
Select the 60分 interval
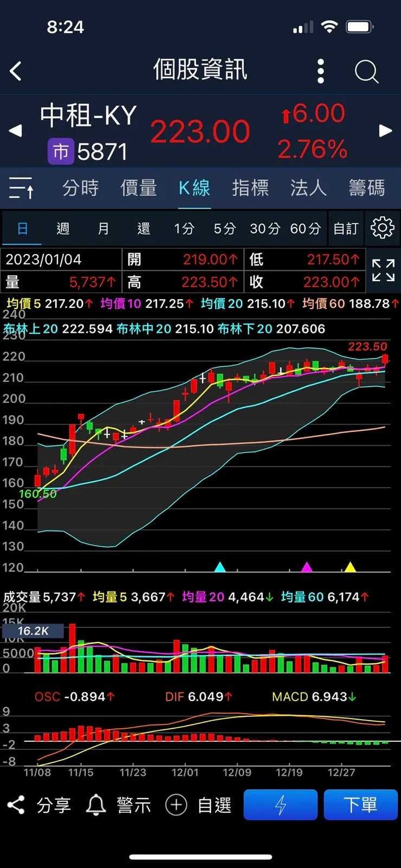click(x=306, y=228)
